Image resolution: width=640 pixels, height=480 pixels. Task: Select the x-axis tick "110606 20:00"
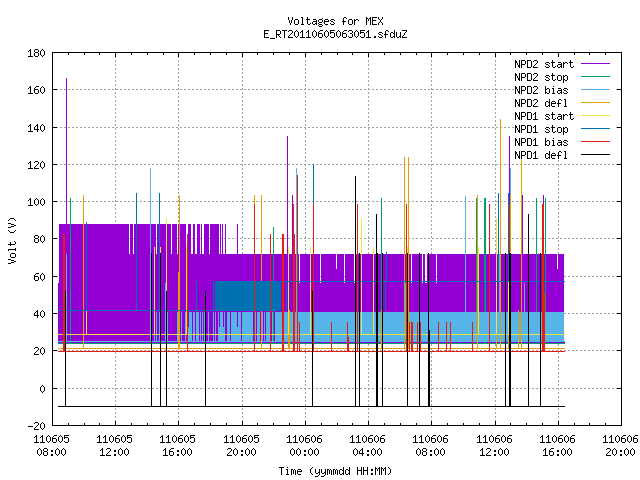pos(620,446)
